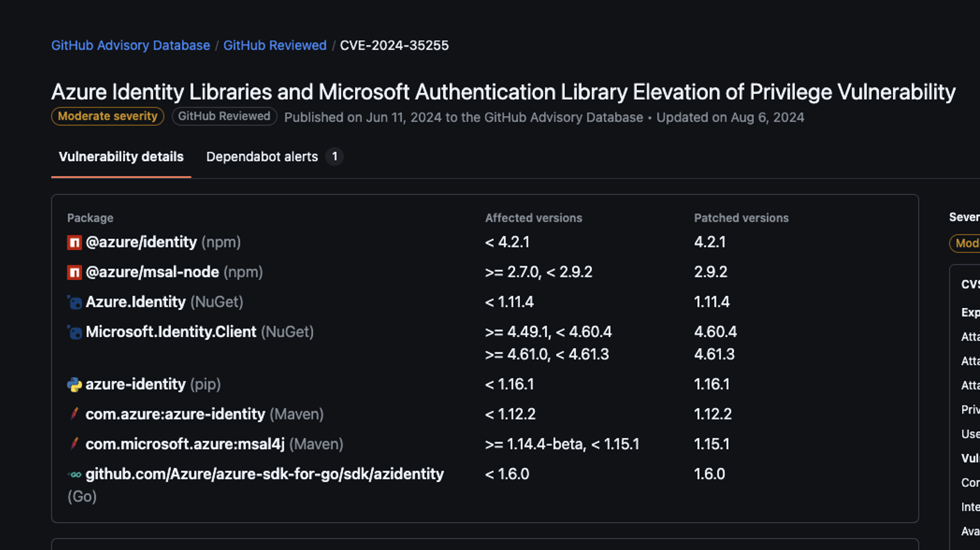Viewport: 980px width, 550px height.
Task: Select Microsoft.Identity.Client package name
Action: (171, 332)
